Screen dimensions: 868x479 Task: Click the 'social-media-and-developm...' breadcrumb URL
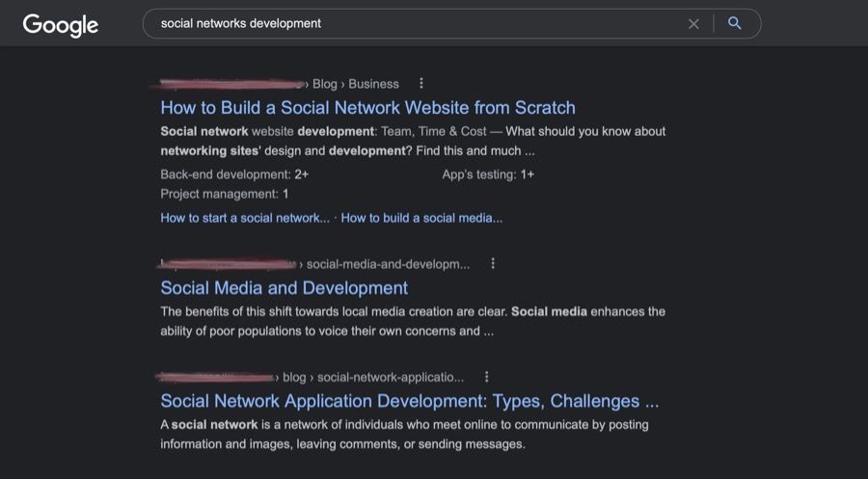point(388,264)
